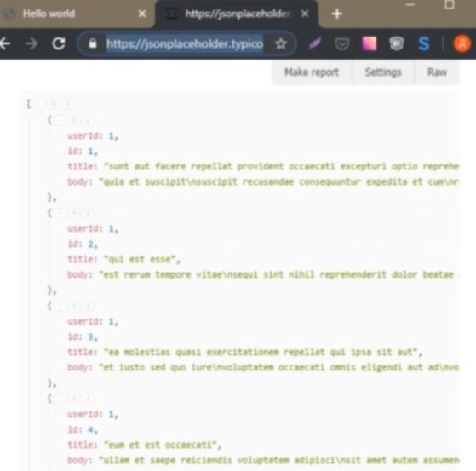Click userId line above "id: 4"

coord(93,414)
